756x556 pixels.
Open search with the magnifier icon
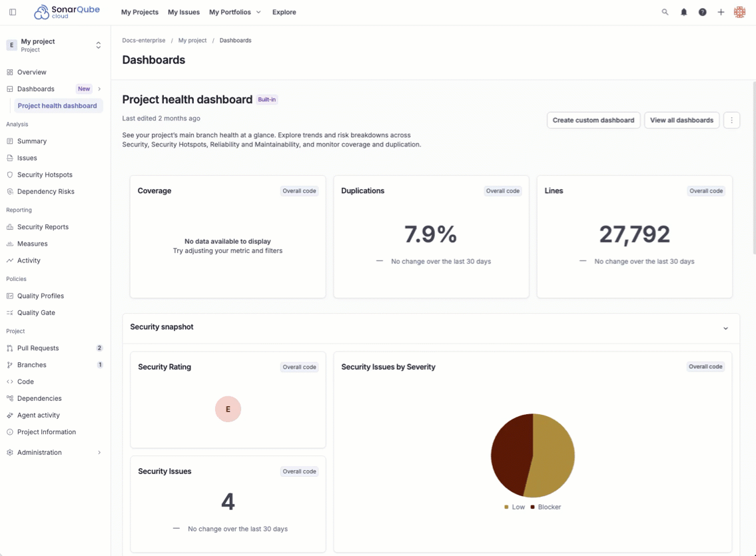[x=665, y=12]
